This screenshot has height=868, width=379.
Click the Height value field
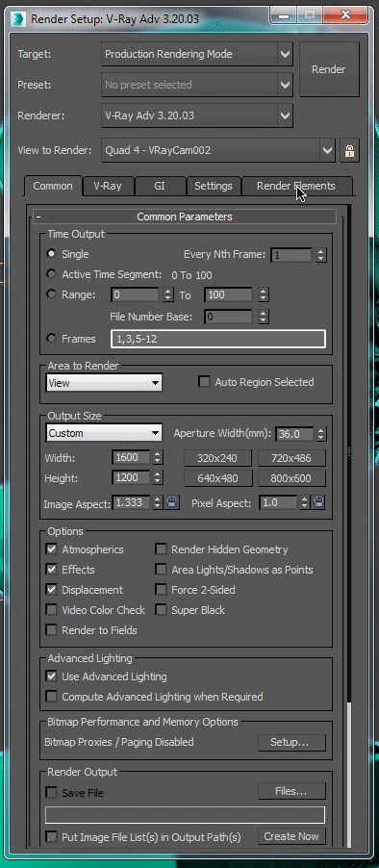coord(131,477)
